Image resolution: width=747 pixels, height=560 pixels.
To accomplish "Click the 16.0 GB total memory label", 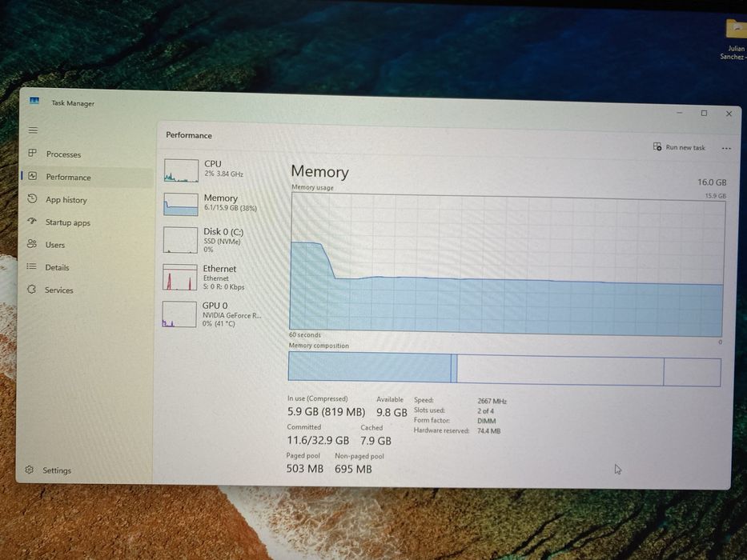I will 712,182.
